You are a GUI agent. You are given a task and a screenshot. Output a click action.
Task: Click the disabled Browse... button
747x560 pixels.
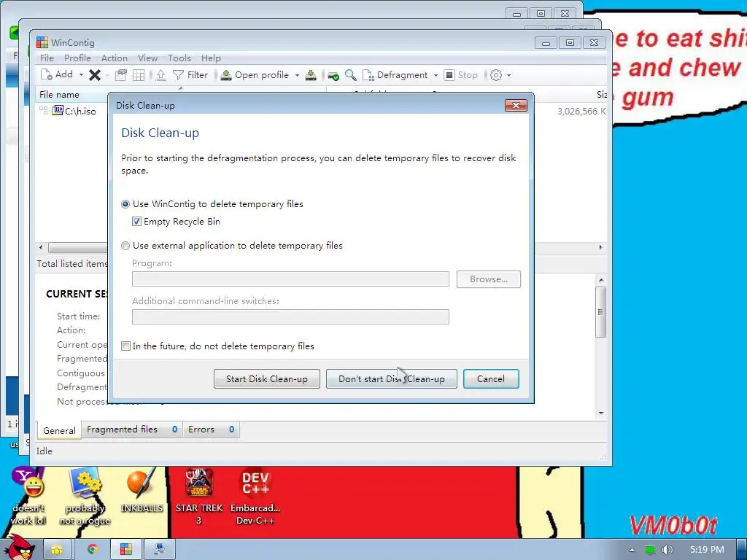pos(488,279)
